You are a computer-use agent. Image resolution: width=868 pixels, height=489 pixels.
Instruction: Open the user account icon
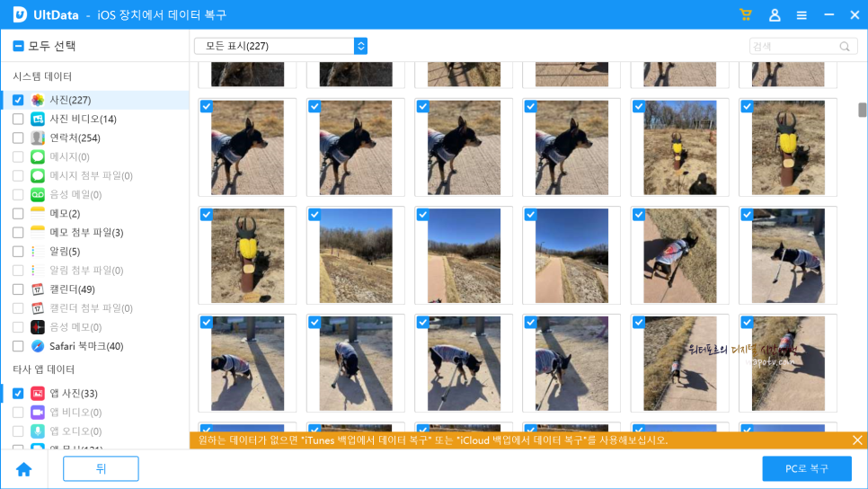coord(775,15)
